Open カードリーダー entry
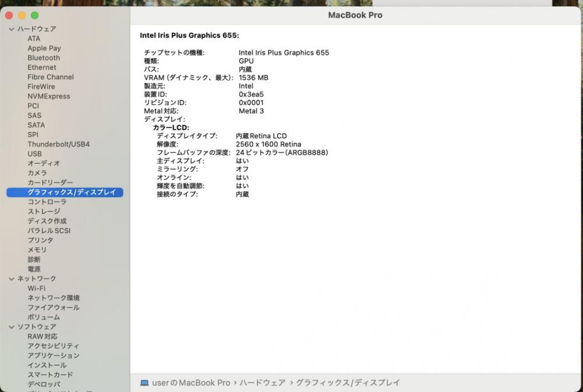583x392 pixels. (x=50, y=183)
